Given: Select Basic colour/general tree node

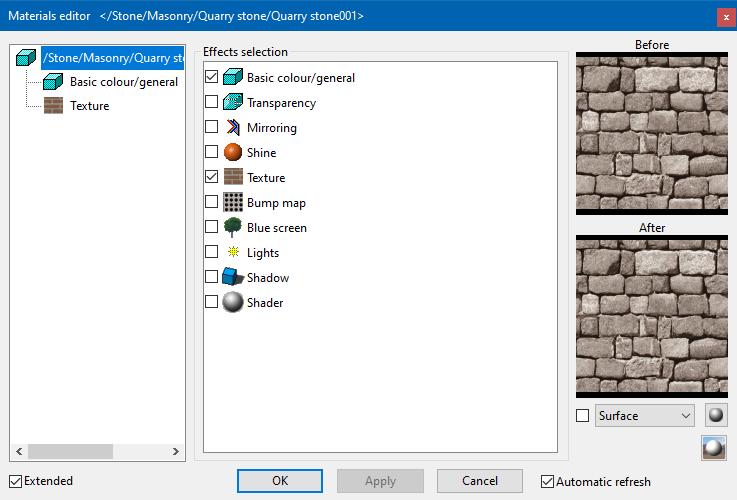Looking at the screenshot, I should pyautogui.click(x=123, y=82).
